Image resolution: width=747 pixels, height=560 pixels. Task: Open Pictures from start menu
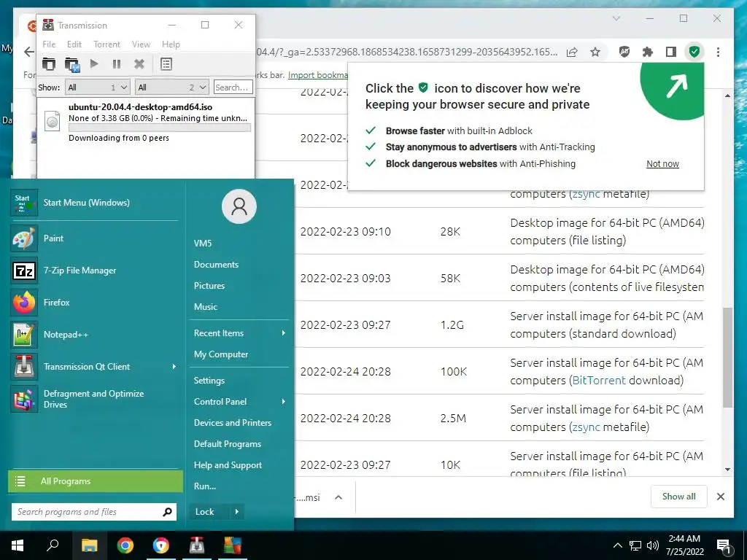[209, 286]
